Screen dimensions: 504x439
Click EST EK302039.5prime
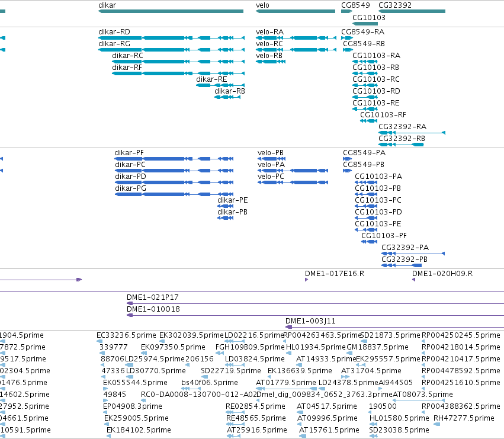[x=191, y=335]
